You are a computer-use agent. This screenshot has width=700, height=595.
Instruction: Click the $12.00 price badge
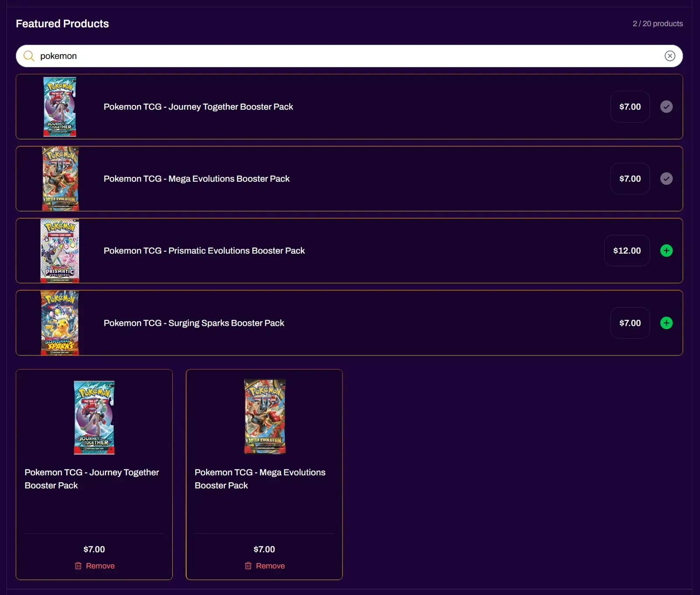click(x=627, y=250)
